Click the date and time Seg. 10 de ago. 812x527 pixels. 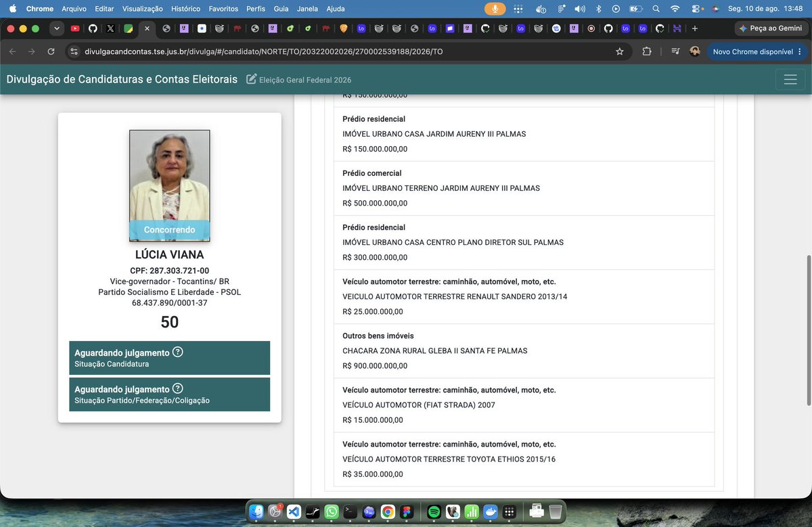tap(764, 9)
